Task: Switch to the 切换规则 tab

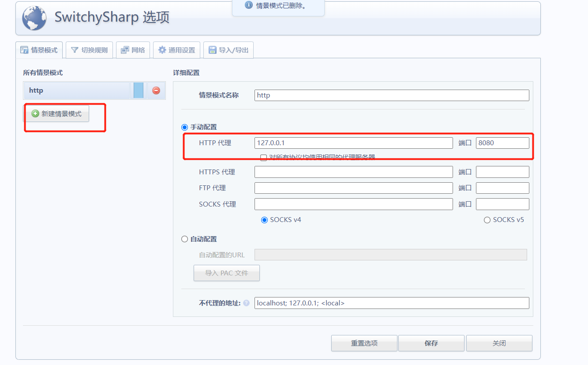Action: tap(89, 50)
